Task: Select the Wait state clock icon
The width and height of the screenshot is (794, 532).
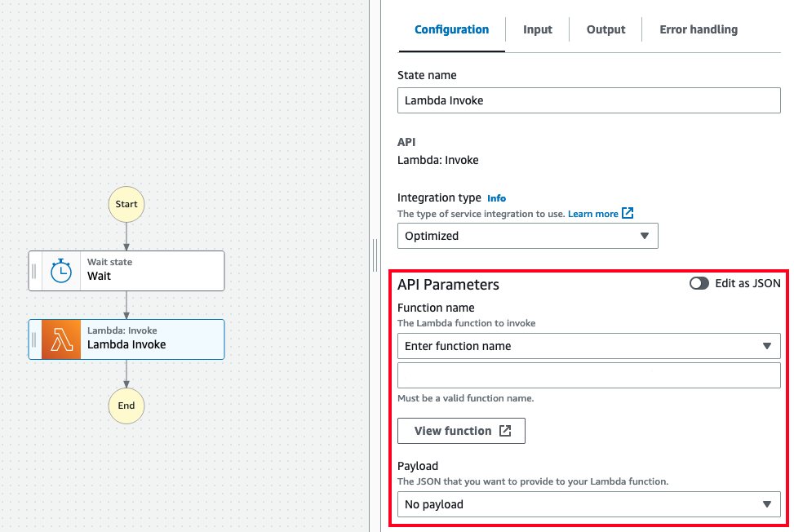Action: pyautogui.click(x=62, y=270)
